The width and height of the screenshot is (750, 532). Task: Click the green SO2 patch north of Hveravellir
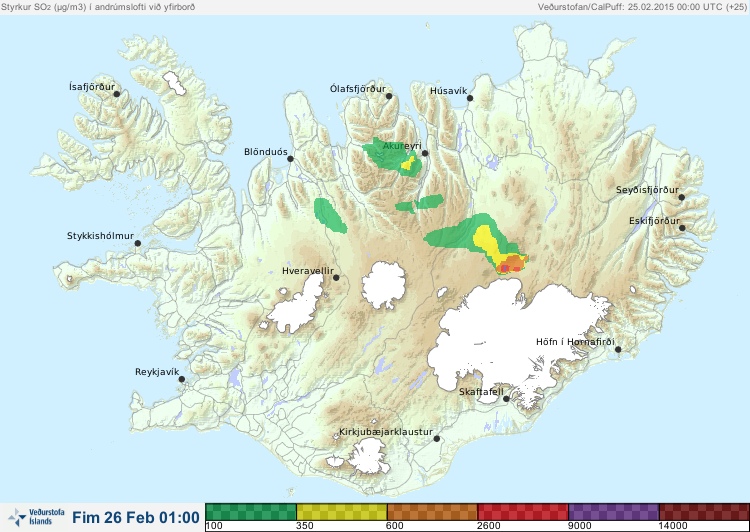329,215
